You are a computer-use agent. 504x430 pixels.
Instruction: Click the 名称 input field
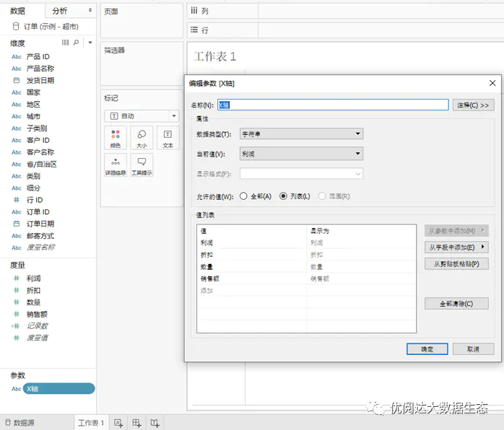(333, 105)
